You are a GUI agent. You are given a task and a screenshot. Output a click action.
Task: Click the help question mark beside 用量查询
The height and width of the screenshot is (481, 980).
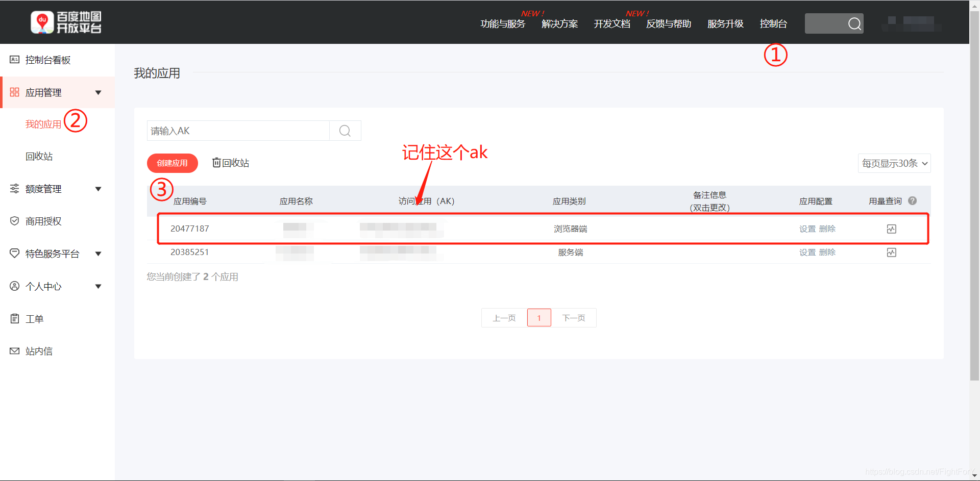point(912,201)
